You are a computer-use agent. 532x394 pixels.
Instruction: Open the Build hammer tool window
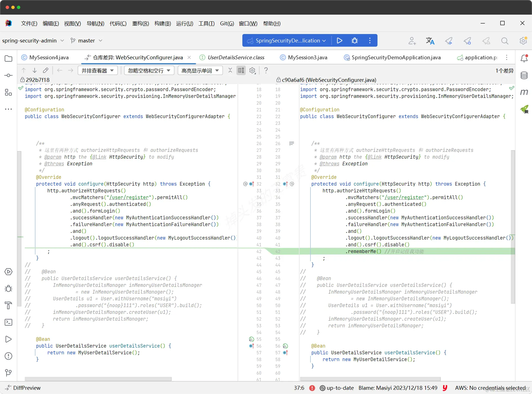8,305
